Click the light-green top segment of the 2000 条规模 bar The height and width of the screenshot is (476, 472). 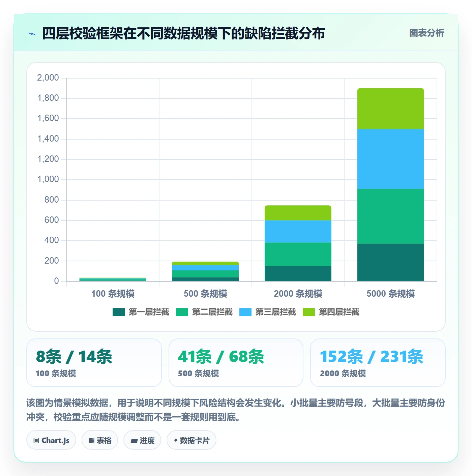click(x=298, y=213)
